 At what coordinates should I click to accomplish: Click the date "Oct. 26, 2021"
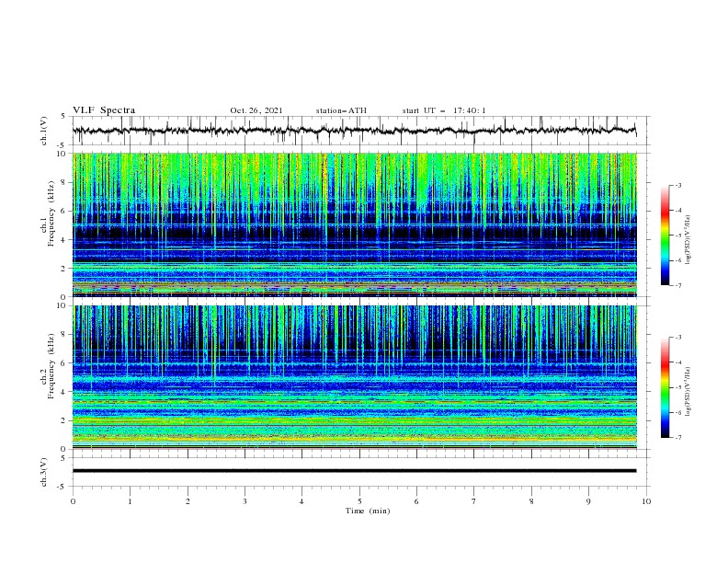(256, 110)
